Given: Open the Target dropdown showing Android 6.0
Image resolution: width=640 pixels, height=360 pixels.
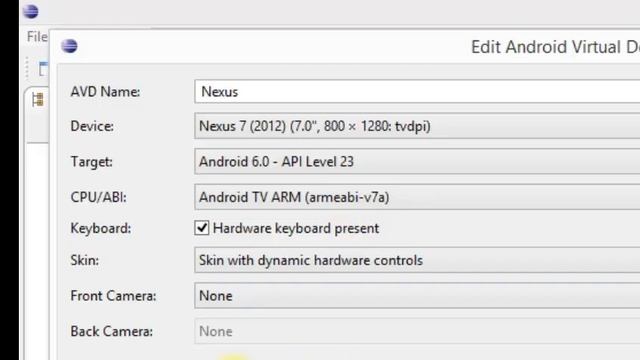Looking at the screenshot, I should tap(417, 162).
